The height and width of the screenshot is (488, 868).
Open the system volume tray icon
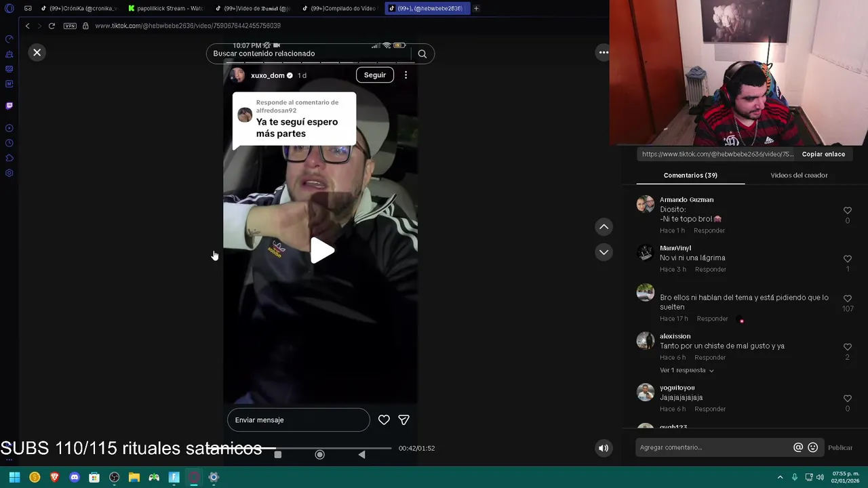click(821, 477)
